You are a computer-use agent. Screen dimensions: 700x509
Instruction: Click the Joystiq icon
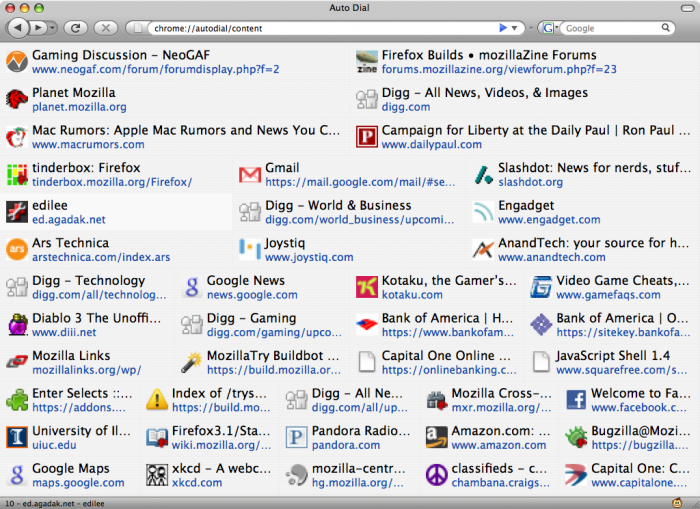pos(250,250)
